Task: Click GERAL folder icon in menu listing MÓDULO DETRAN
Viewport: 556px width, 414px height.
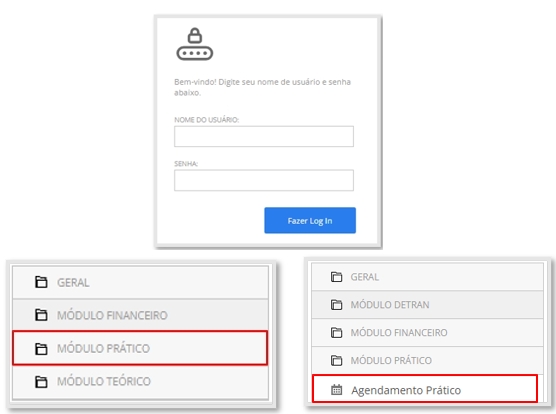Action: [337, 276]
